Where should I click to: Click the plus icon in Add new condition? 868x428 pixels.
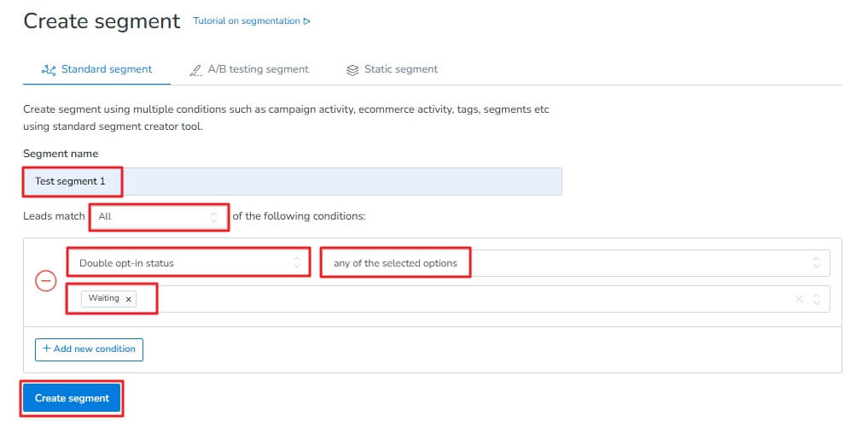tap(46, 349)
